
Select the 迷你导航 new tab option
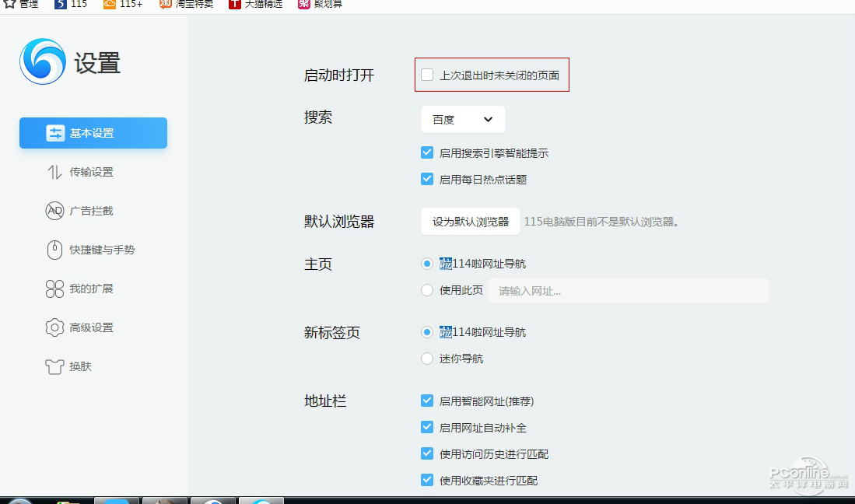pos(427,359)
